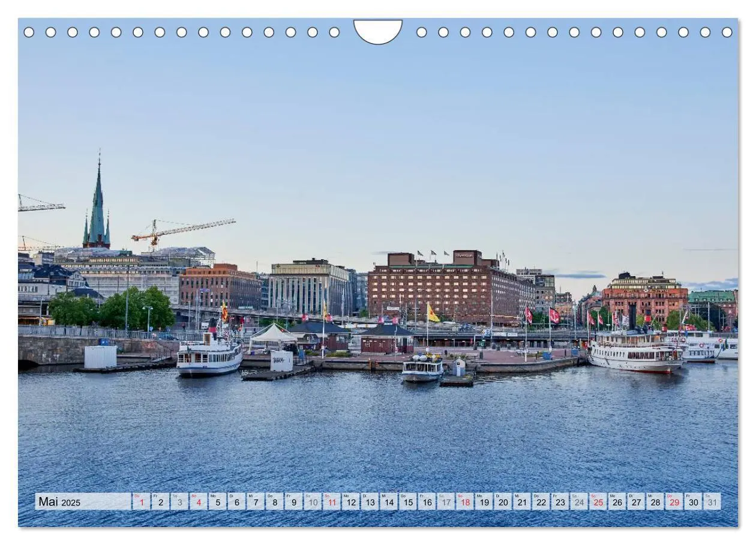756x545 pixels.
Task: Choose the red Sunday date 25
Action: (598, 502)
